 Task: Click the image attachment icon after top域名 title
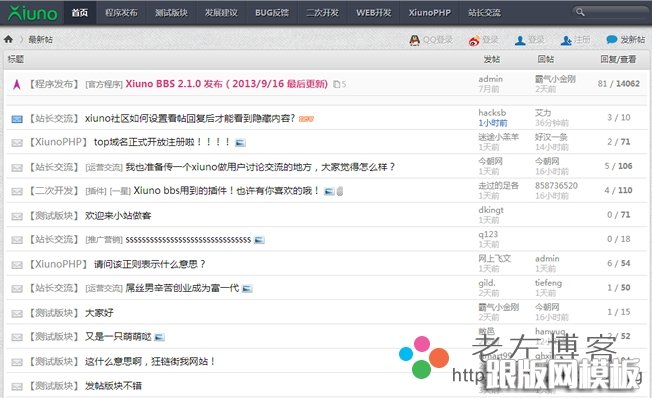(x=240, y=143)
